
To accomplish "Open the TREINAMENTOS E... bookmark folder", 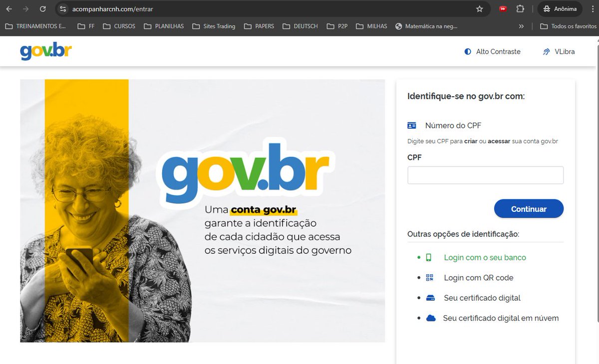I will tap(35, 26).
